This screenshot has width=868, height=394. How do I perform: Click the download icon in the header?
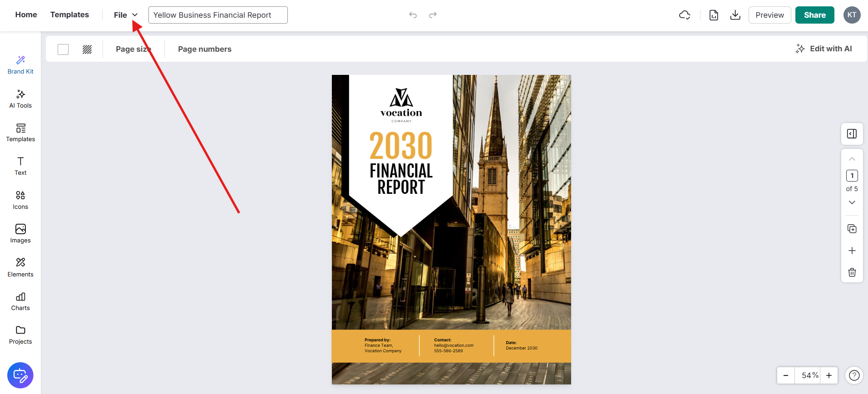735,15
